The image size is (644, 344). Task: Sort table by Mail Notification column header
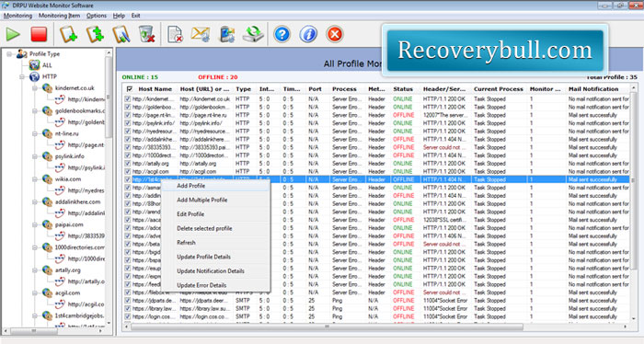pos(598,88)
